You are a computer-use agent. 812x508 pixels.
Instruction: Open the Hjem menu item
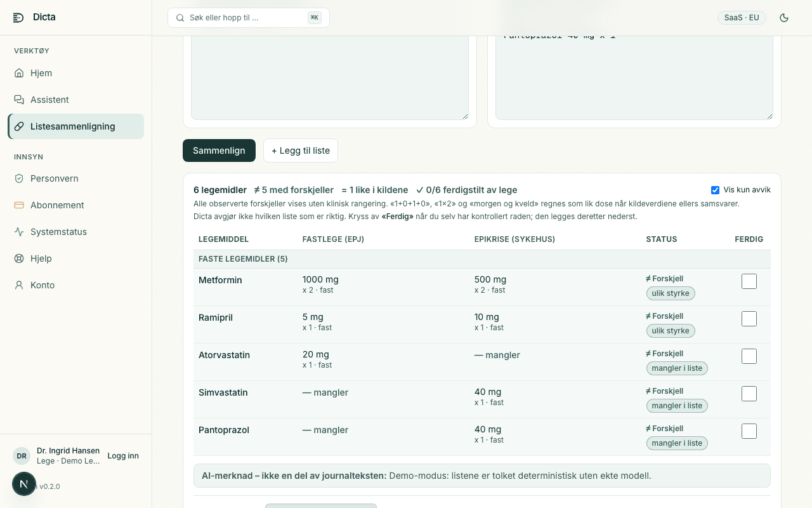[x=76, y=73]
